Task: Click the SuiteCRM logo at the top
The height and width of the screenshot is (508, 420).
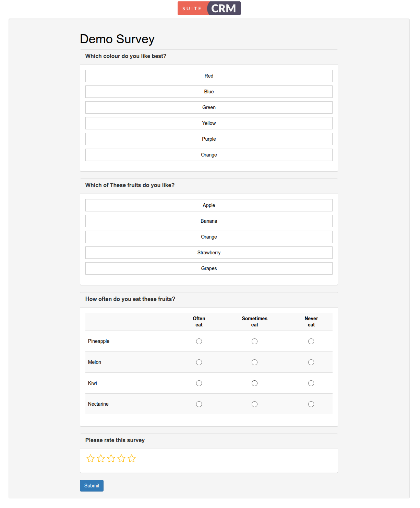Action: (209, 8)
